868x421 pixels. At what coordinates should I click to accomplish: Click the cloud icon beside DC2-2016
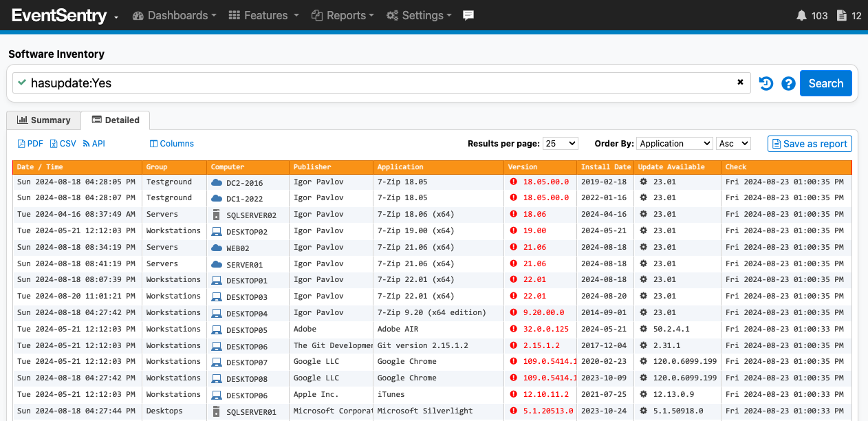click(217, 182)
